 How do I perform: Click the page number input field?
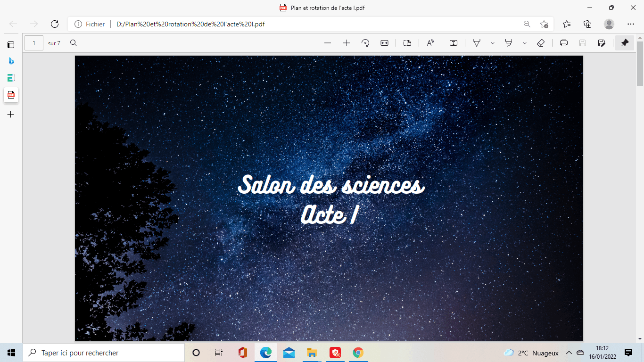[x=34, y=43]
